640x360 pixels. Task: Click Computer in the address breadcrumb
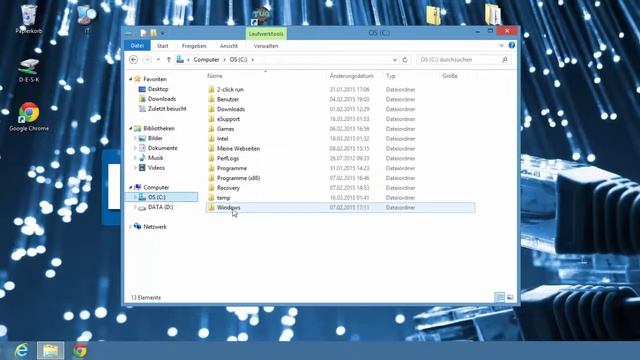click(x=206, y=60)
